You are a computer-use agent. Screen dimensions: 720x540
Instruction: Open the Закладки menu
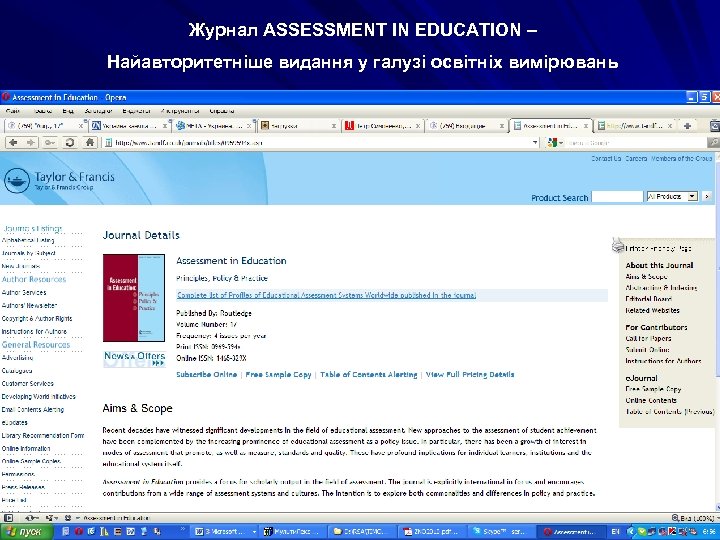click(x=98, y=111)
